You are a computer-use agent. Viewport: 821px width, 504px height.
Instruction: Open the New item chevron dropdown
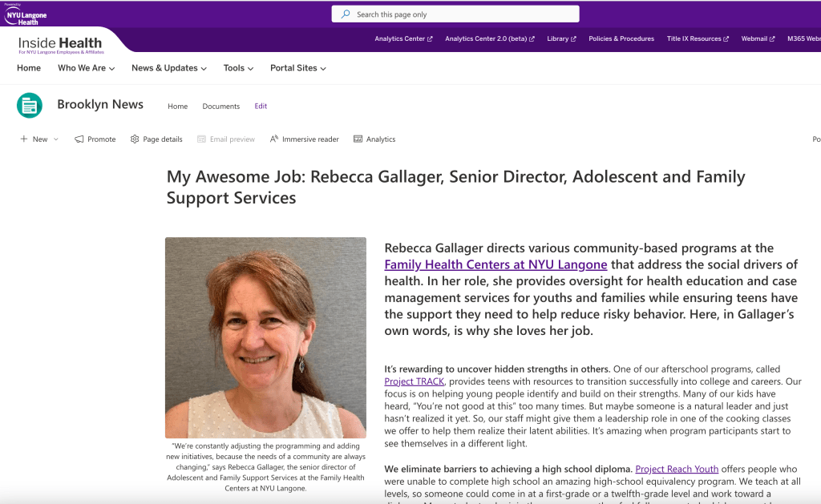[x=56, y=139]
